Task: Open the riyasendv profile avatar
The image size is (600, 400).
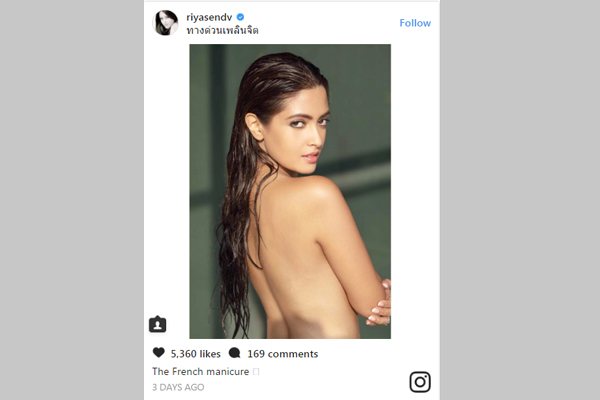Action: pyautogui.click(x=165, y=23)
